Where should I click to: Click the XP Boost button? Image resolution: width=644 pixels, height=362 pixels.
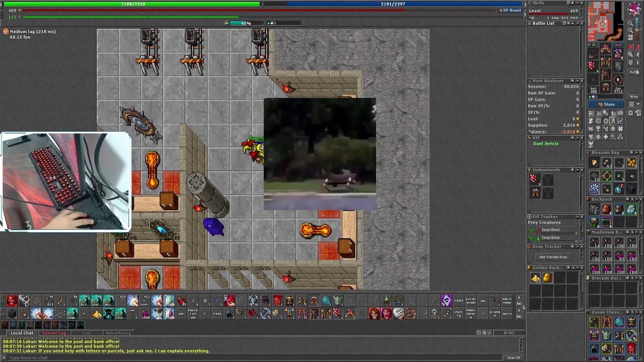pyautogui.click(x=510, y=10)
